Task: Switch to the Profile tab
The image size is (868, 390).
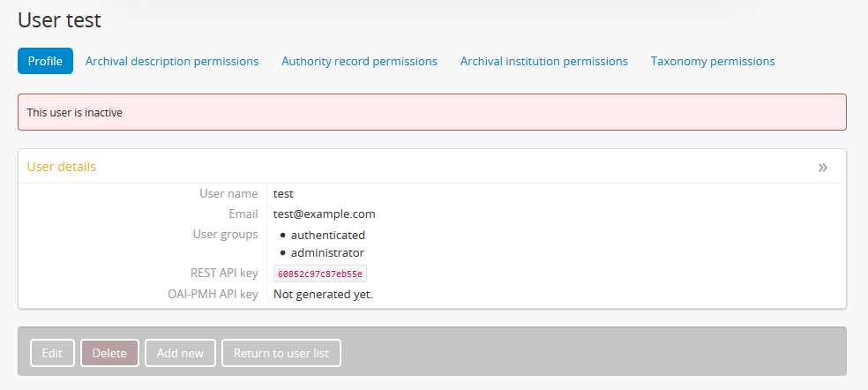Action: tap(45, 61)
